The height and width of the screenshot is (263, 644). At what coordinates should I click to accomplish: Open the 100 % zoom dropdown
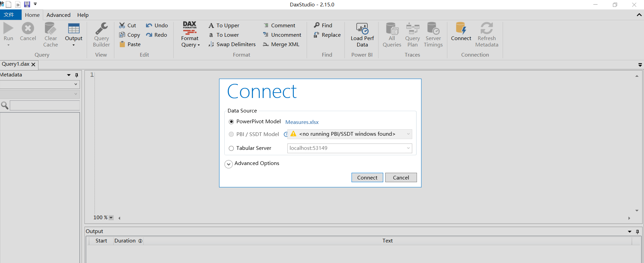click(x=111, y=218)
